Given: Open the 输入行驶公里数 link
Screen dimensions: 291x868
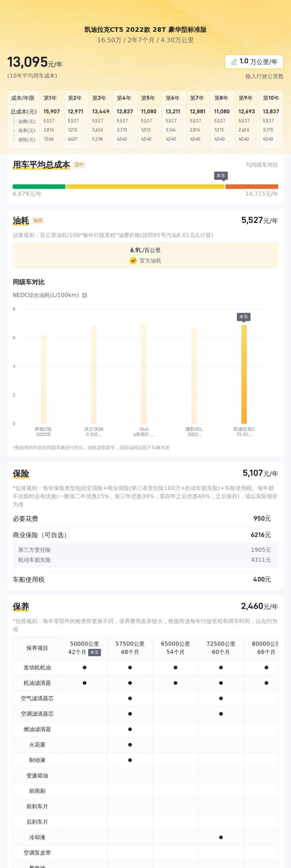Looking at the screenshot, I should (x=264, y=76).
